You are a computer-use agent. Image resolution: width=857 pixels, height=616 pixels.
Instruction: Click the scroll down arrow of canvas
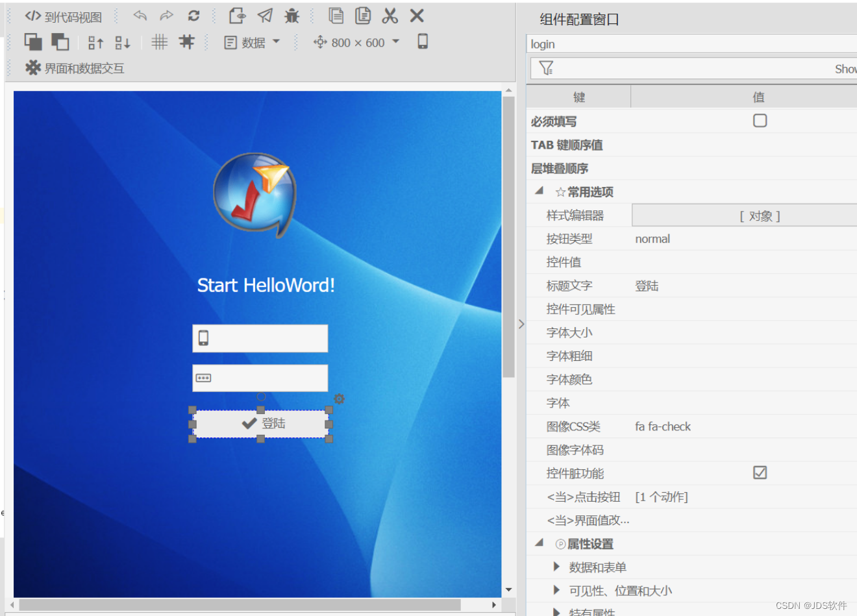pos(508,589)
